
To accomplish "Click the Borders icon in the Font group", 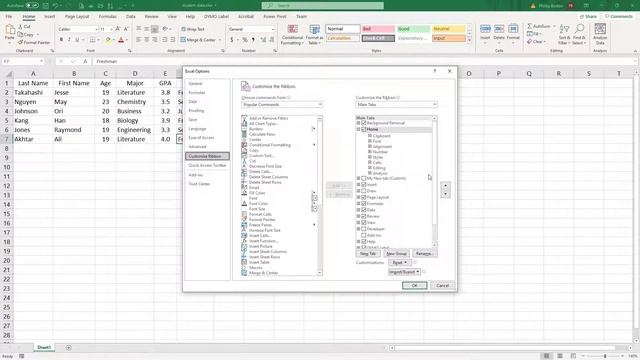I will [93, 40].
